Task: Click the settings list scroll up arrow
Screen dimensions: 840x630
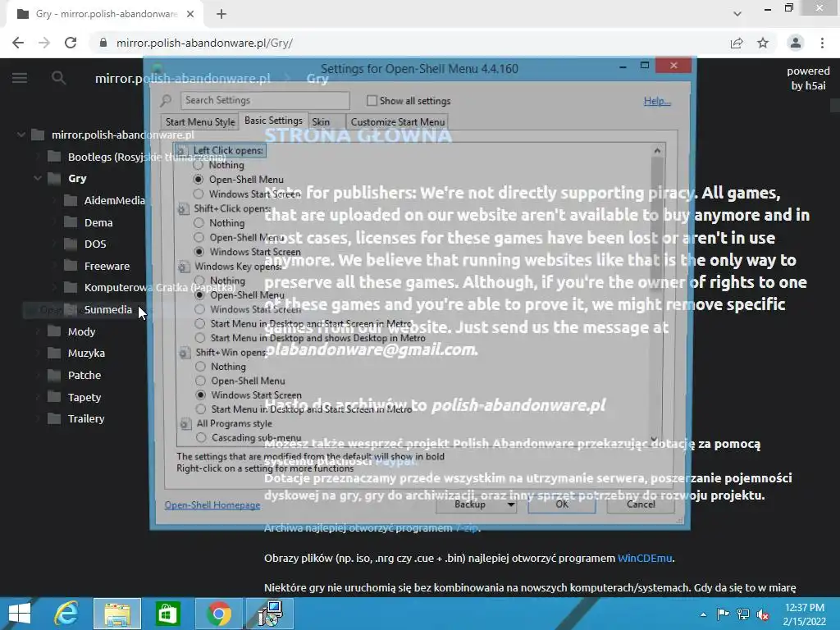Action: [x=657, y=151]
